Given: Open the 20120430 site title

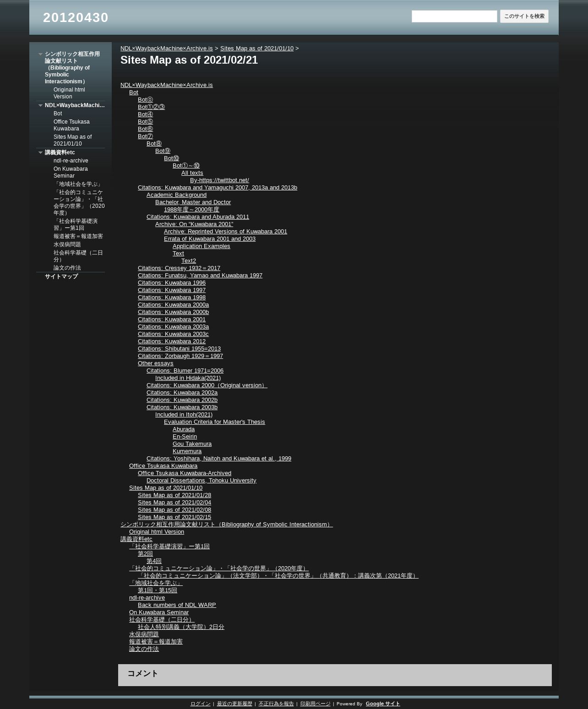Looking at the screenshot, I should click(x=76, y=17).
